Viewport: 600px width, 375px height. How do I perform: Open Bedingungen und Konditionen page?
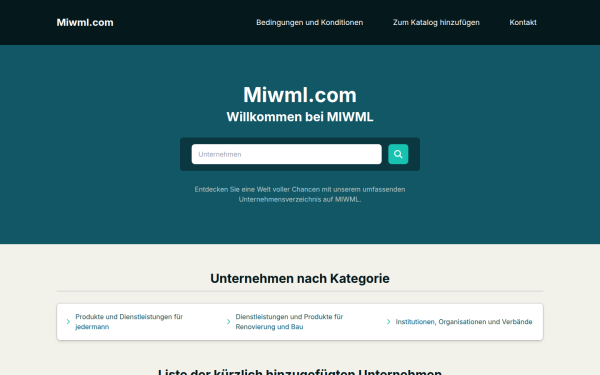click(x=310, y=23)
